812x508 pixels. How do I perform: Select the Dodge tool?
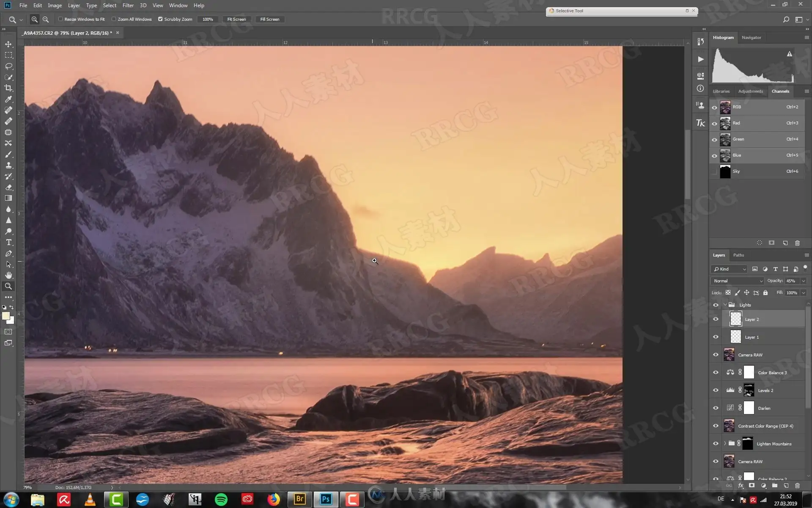(x=8, y=231)
